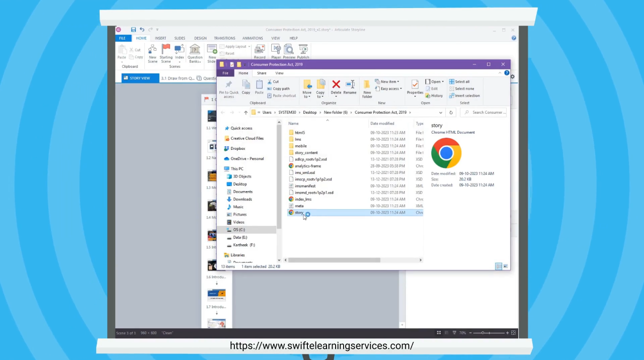Viewport: 644px width, 360px height.
Task: Switch to details view layout toggle
Action: [x=498, y=266]
